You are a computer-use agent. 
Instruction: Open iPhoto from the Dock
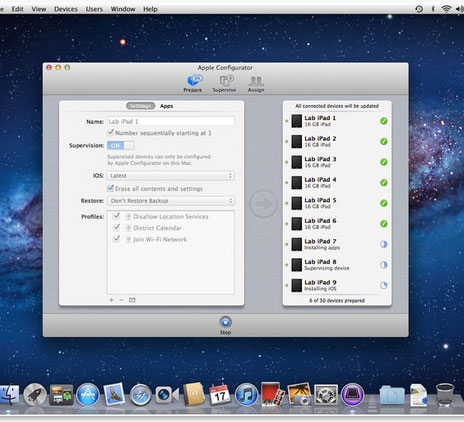299,394
